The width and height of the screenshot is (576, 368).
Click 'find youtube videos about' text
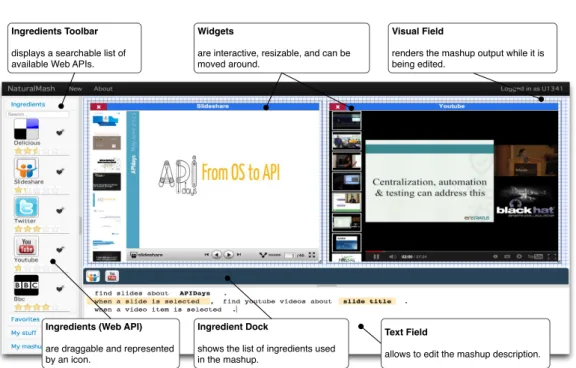coord(277,301)
